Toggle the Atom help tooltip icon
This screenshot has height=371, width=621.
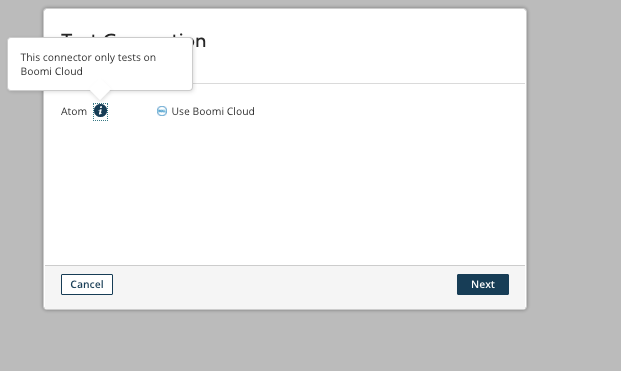pos(100,111)
